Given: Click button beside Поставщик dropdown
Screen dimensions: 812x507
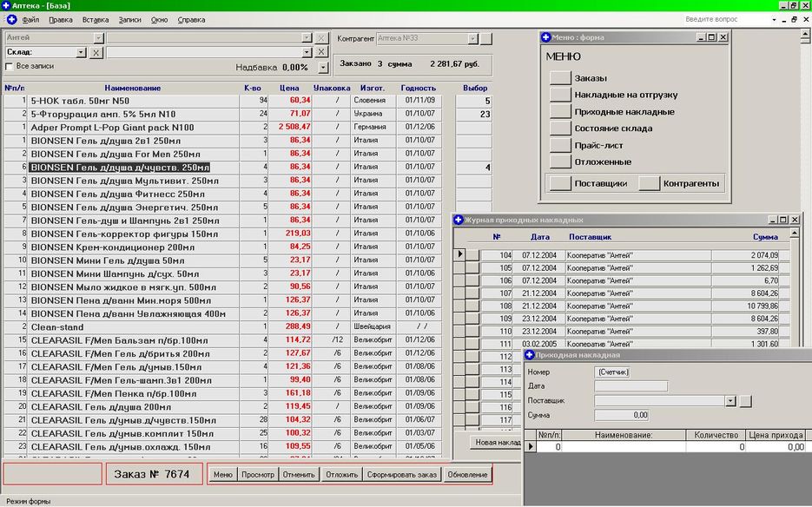Looking at the screenshot, I should click(745, 401).
